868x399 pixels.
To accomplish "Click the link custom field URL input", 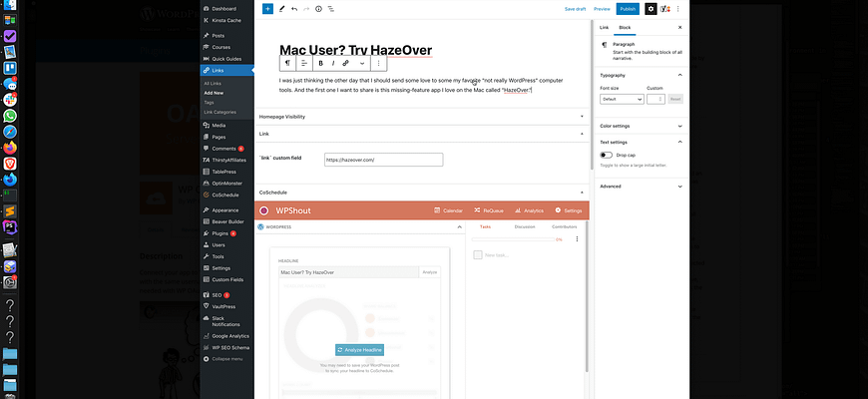I will [x=384, y=160].
